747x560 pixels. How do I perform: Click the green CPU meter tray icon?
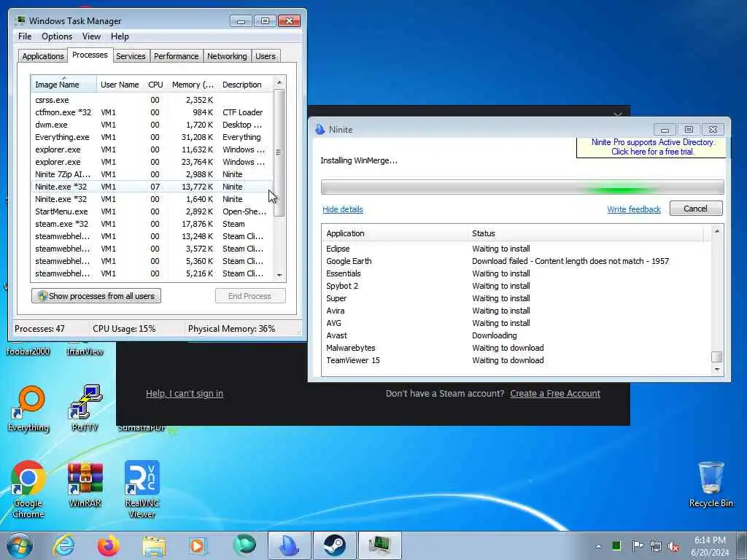tap(616, 545)
